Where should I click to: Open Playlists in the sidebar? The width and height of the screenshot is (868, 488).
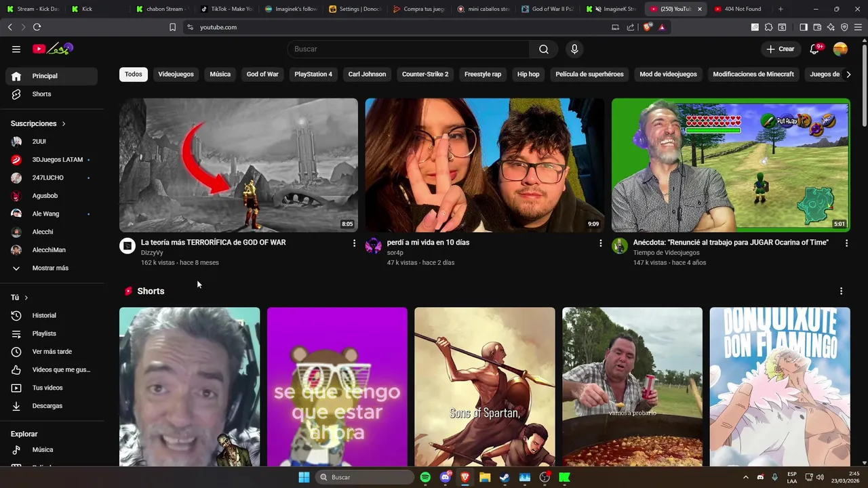point(52,333)
